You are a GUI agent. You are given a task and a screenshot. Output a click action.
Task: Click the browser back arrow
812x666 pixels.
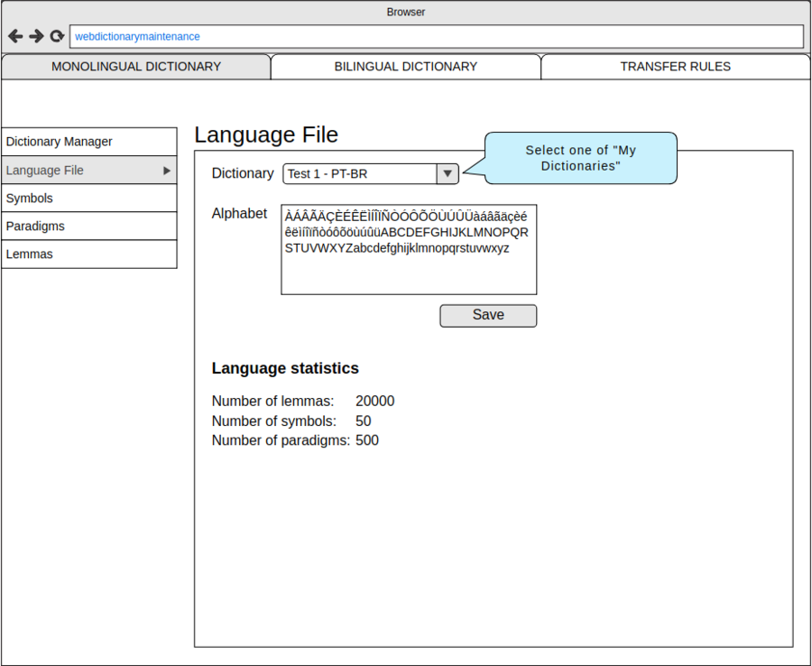coord(15,36)
